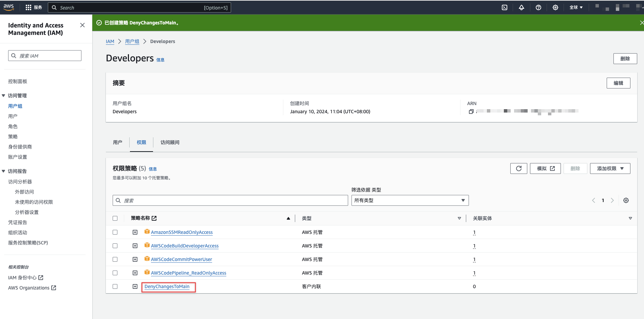Screen dimensions: 644x319
Task: Go to previous page of policies
Action: 593,200
